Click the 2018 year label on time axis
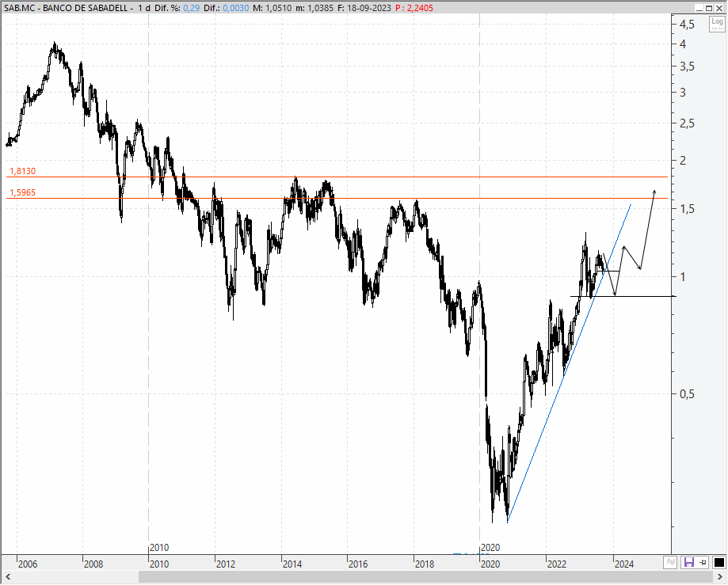728x585 pixels. pyautogui.click(x=425, y=564)
